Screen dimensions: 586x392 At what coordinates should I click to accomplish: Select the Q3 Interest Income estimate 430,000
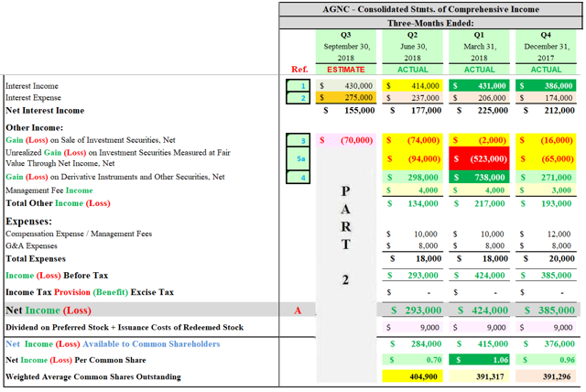(x=346, y=85)
